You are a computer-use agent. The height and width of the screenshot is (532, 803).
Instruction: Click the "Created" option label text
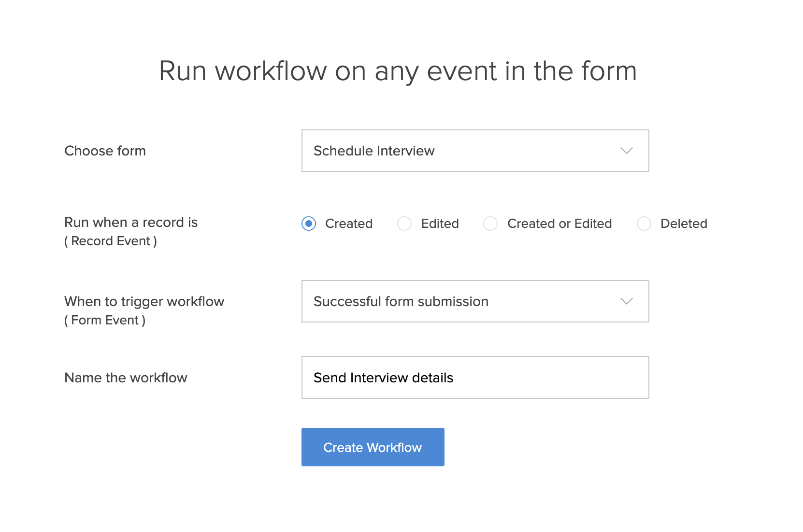[349, 224]
